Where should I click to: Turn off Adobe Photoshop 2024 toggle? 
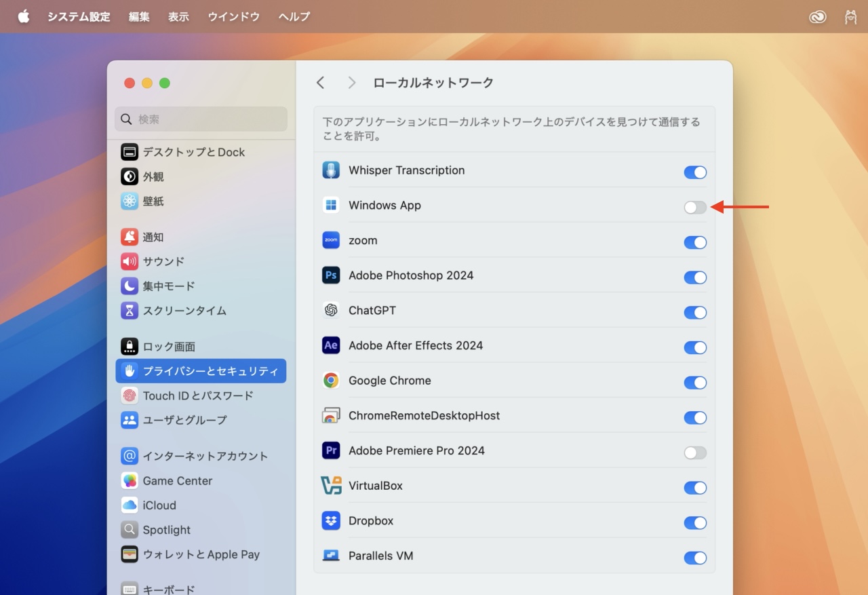pyautogui.click(x=695, y=277)
